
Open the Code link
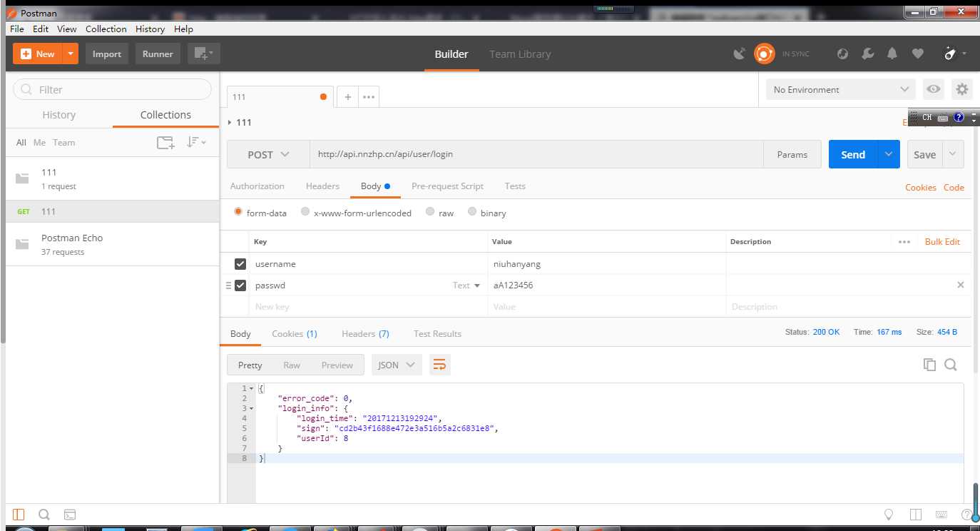pyautogui.click(x=954, y=188)
